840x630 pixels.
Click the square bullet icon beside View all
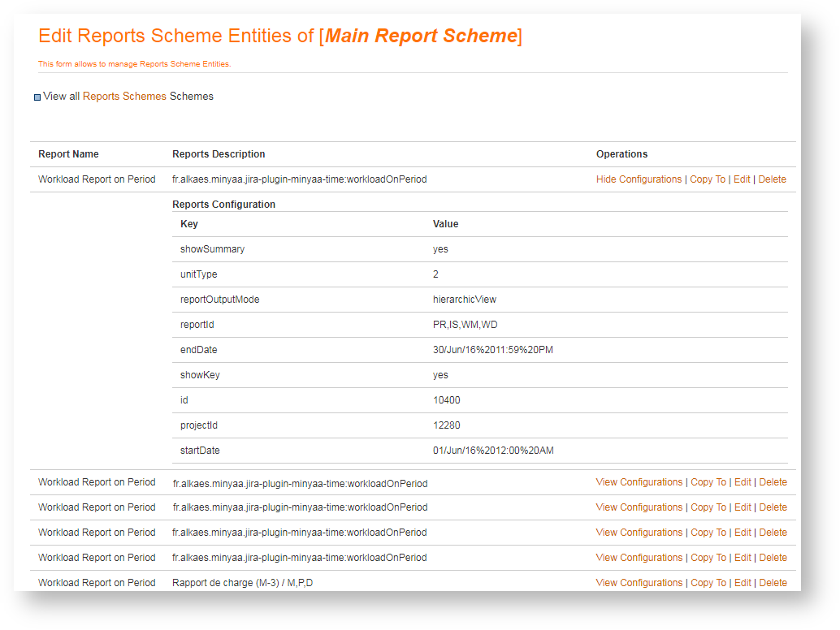[37, 97]
